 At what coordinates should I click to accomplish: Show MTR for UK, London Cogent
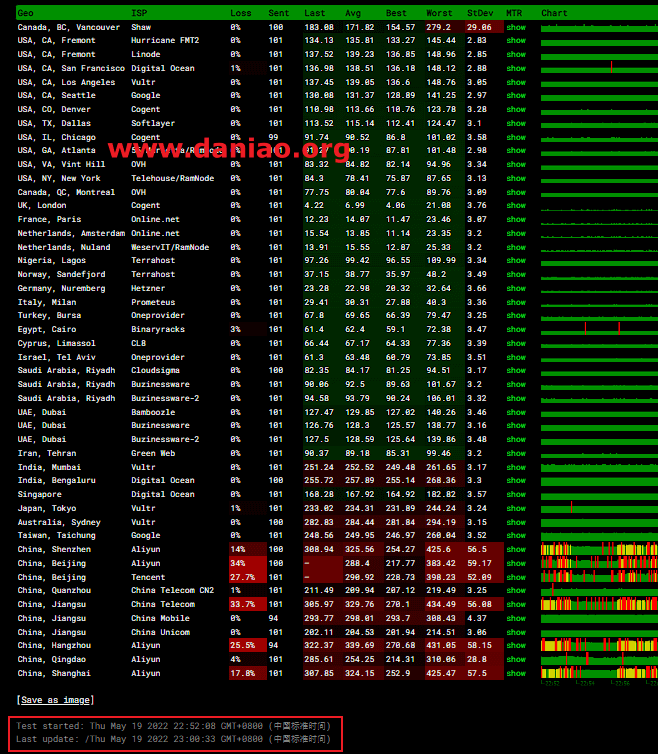coord(516,205)
